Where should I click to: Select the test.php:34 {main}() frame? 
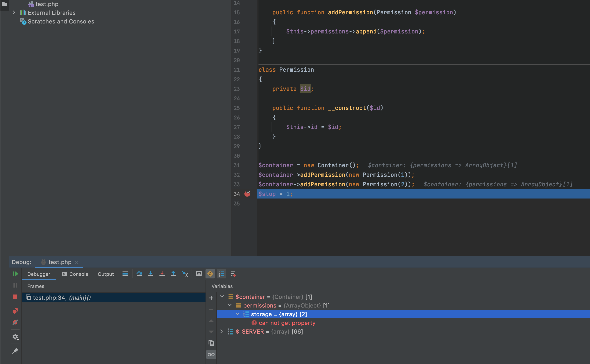pyautogui.click(x=114, y=298)
